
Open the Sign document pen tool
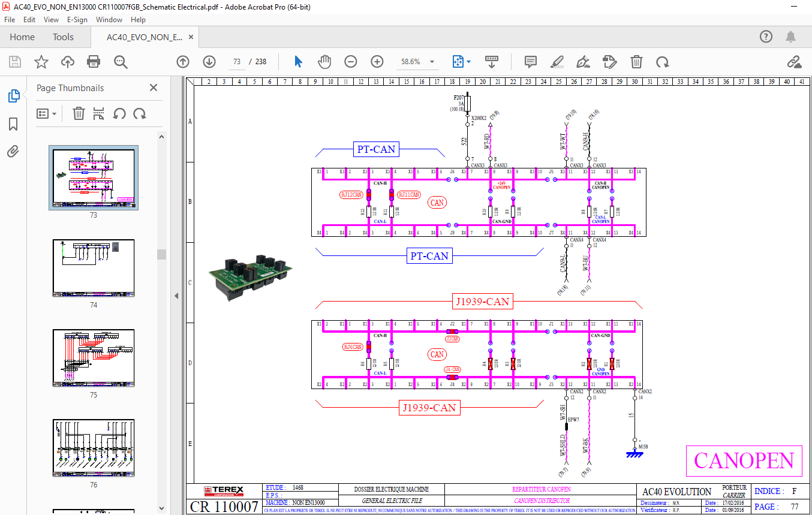click(x=582, y=62)
